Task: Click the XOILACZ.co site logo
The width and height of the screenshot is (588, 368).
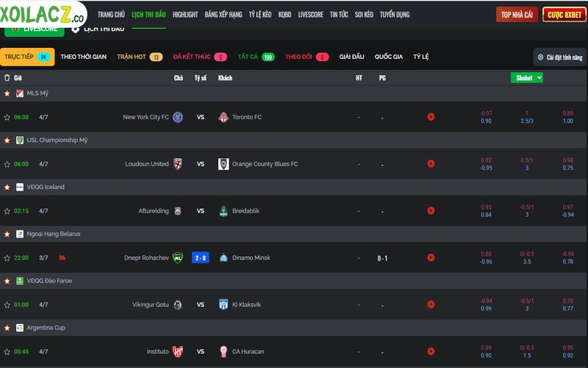Action: (43, 14)
